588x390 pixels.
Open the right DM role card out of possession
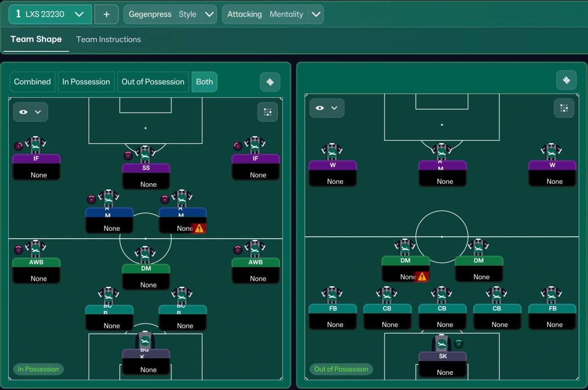[x=479, y=269]
